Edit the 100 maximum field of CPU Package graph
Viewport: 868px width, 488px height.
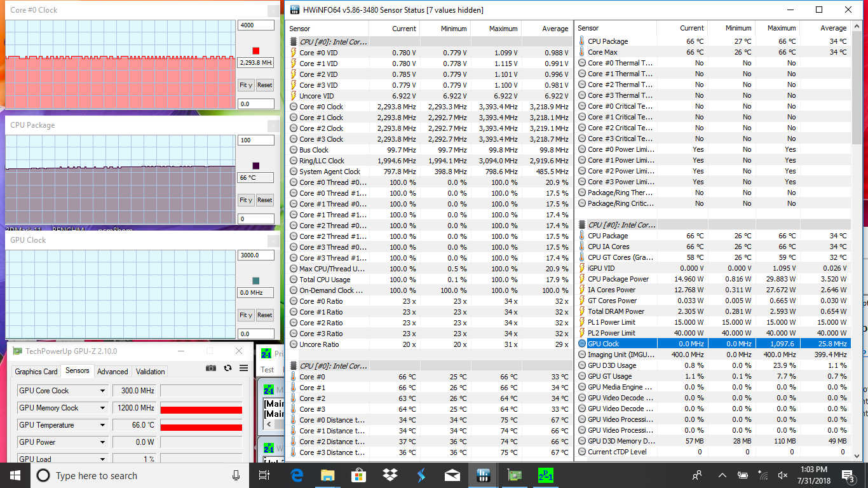pyautogui.click(x=256, y=140)
